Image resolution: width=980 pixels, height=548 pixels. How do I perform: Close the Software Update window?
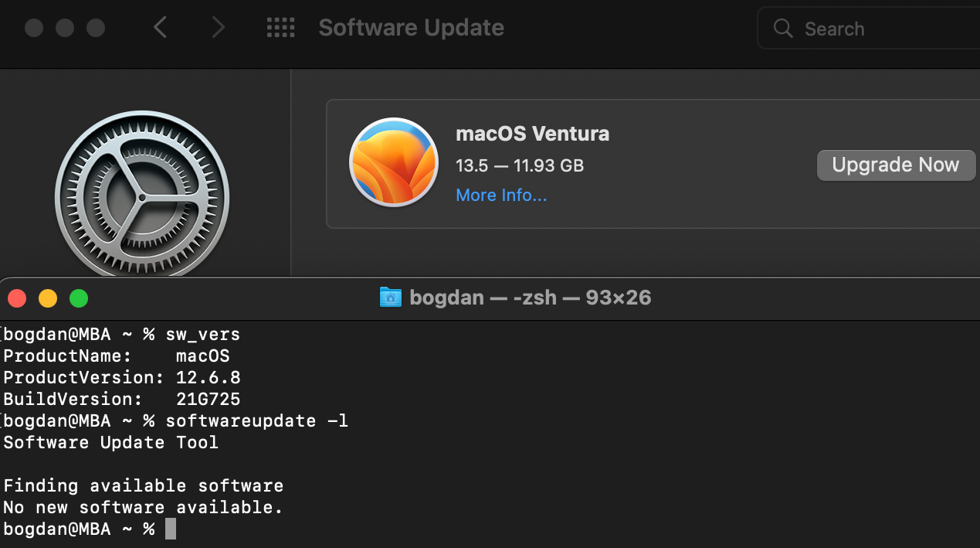click(34, 29)
